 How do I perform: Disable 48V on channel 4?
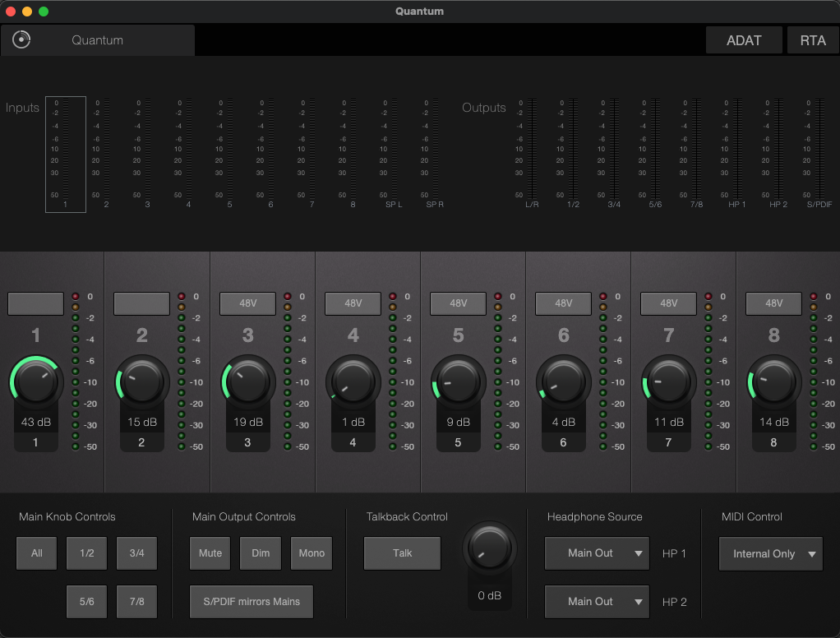click(353, 303)
